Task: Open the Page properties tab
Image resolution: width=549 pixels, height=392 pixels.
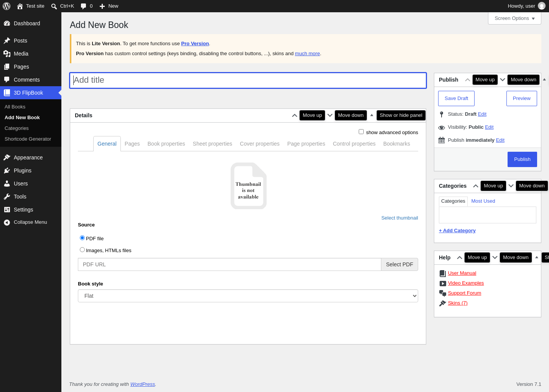Action: click(306, 144)
